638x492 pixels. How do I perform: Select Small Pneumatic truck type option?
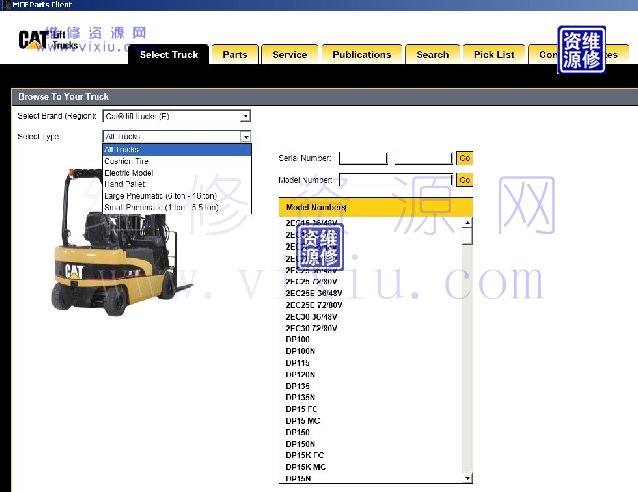(177, 208)
